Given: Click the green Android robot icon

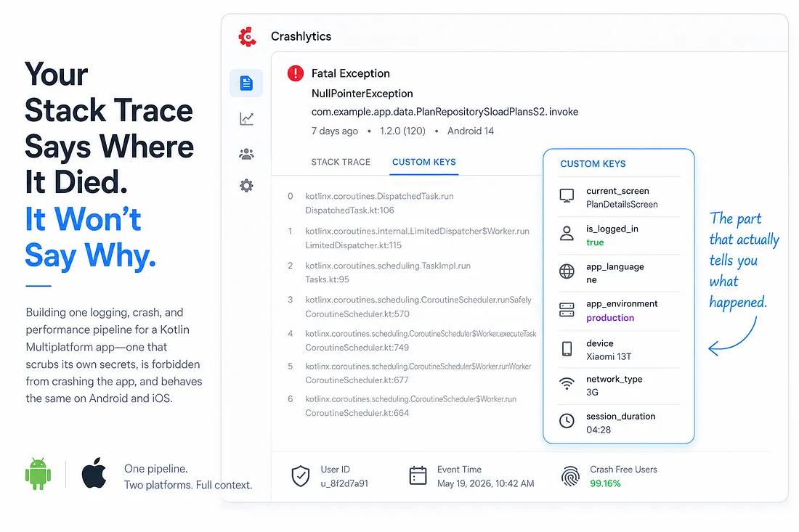Looking at the screenshot, I should [38, 474].
